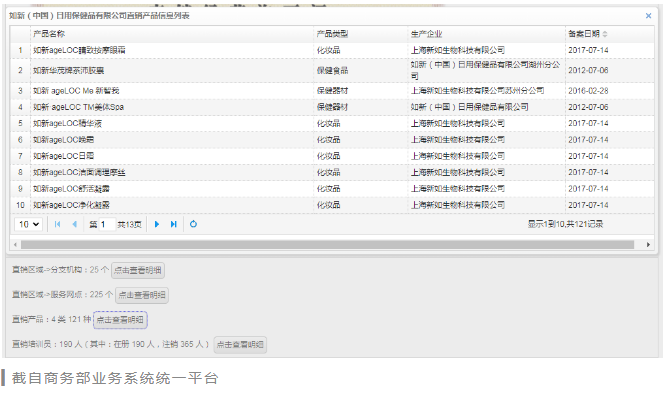The image size is (665, 402).
Task: Refresh the product list
Action: tap(193, 224)
